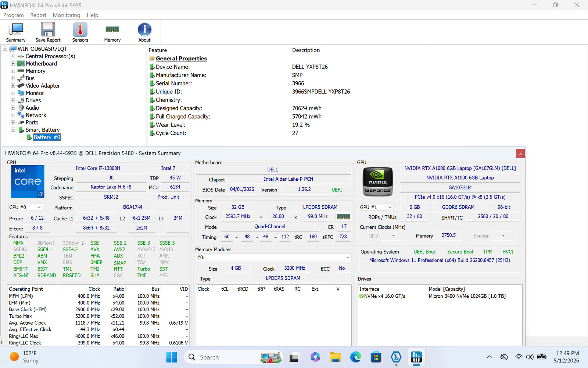Click Designed Capacity value 70624 mWh
Screen dimensions: 588x368
pos(307,108)
